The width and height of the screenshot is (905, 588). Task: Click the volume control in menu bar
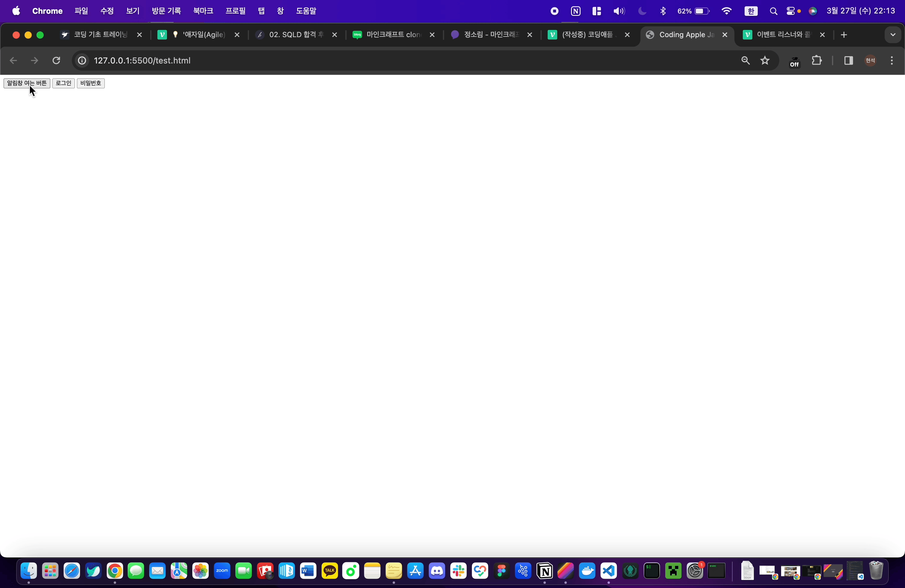point(619,11)
